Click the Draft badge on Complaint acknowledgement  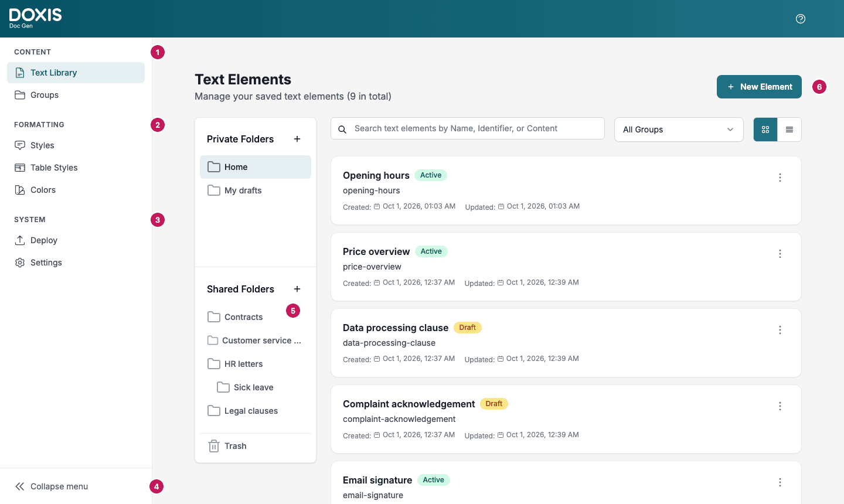coord(494,404)
